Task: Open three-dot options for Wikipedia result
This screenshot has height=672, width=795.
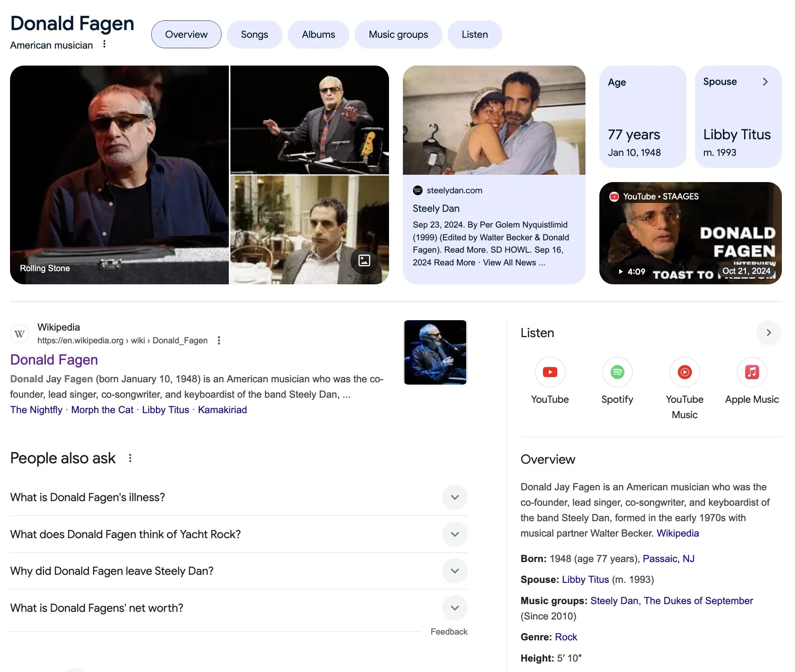Action: [x=219, y=340]
